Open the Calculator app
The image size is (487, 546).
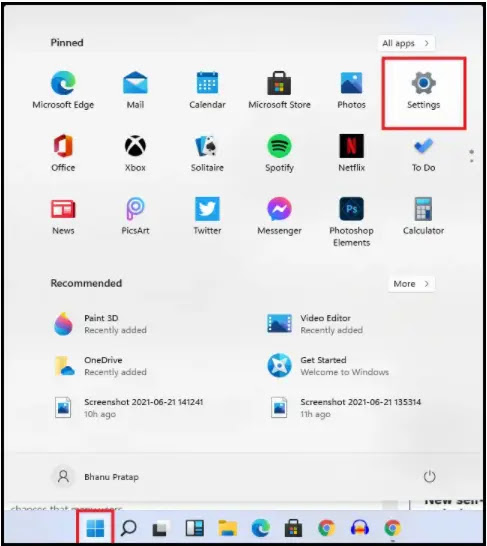423,216
